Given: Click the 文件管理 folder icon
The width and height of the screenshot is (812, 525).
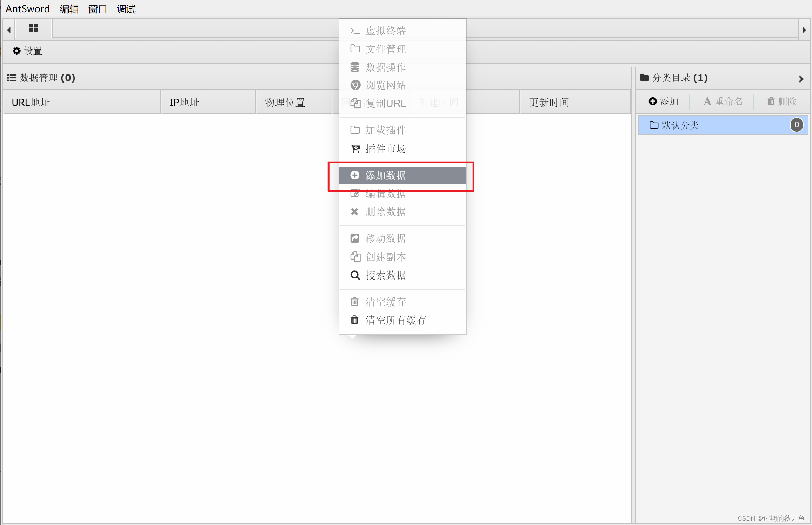Looking at the screenshot, I should 355,48.
